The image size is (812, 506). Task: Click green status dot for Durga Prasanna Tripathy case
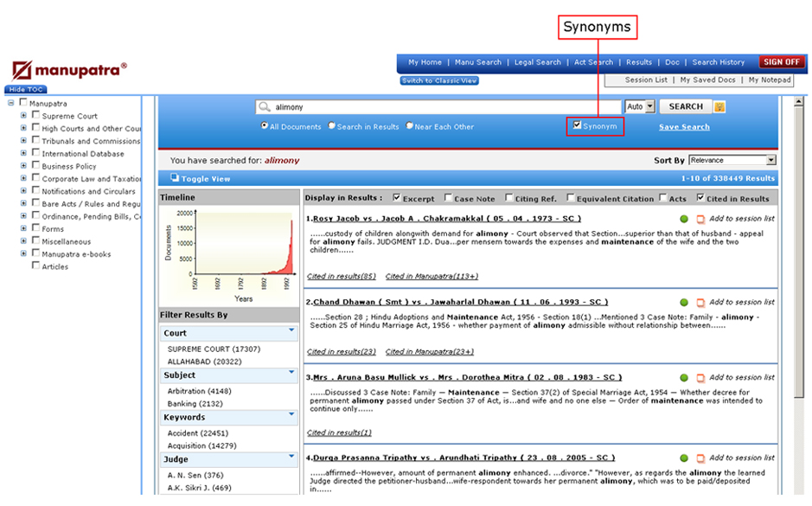tap(684, 458)
